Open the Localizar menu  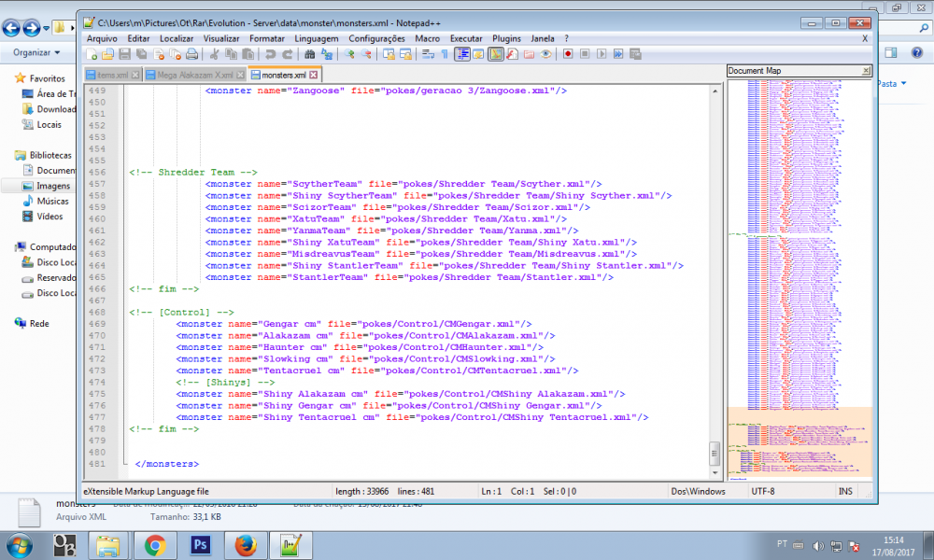tap(177, 38)
